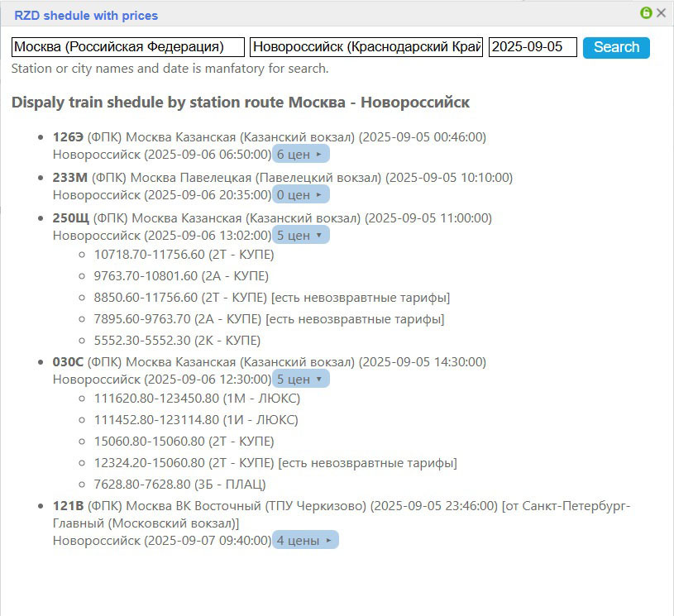Expand the 6 цен prices for train 126Э
The height and width of the screenshot is (616, 674).
click(300, 154)
